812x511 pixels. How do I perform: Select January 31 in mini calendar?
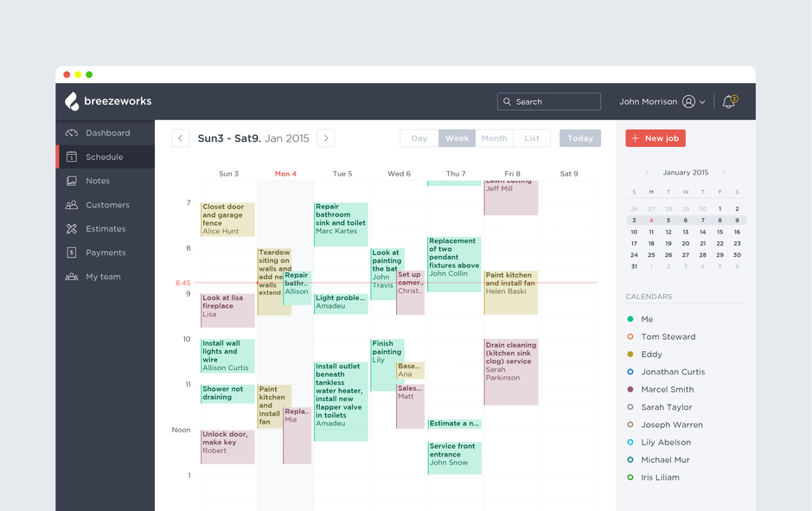pos(634,266)
